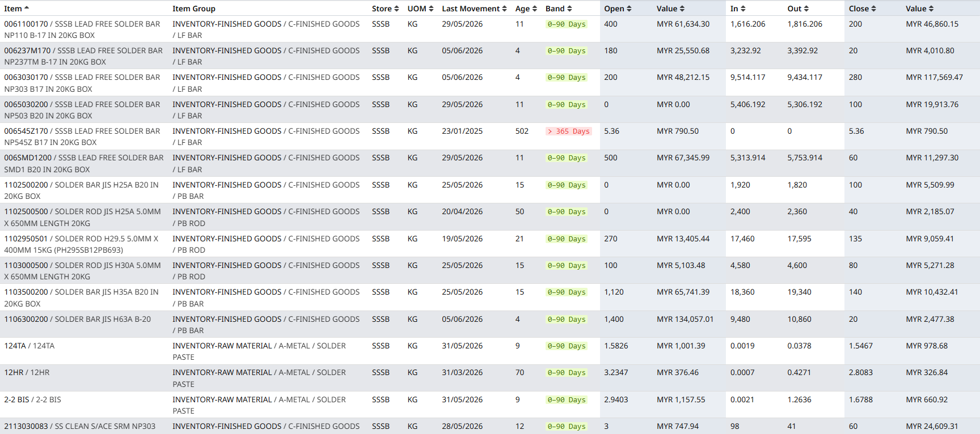Select item 1106300200 SOLDER BAR JIS H63A

click(x=78, y=319)
